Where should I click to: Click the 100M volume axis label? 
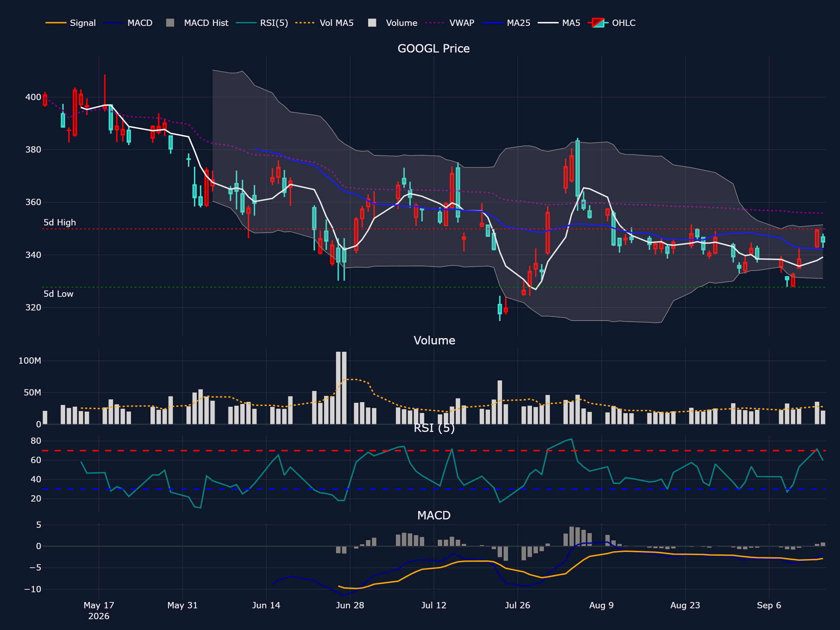pyautogui.click(x=30, y=361)
